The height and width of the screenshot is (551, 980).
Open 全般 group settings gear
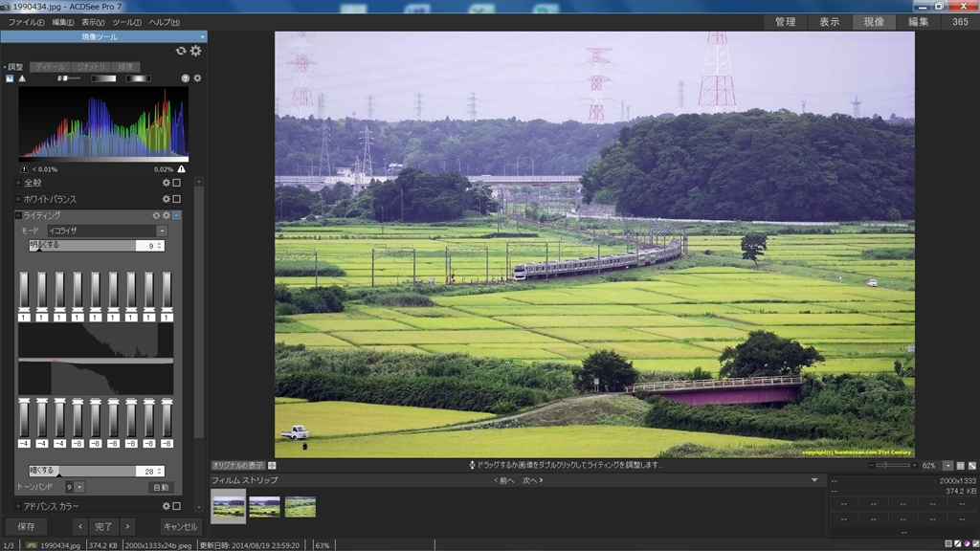[x=167, y=183]
